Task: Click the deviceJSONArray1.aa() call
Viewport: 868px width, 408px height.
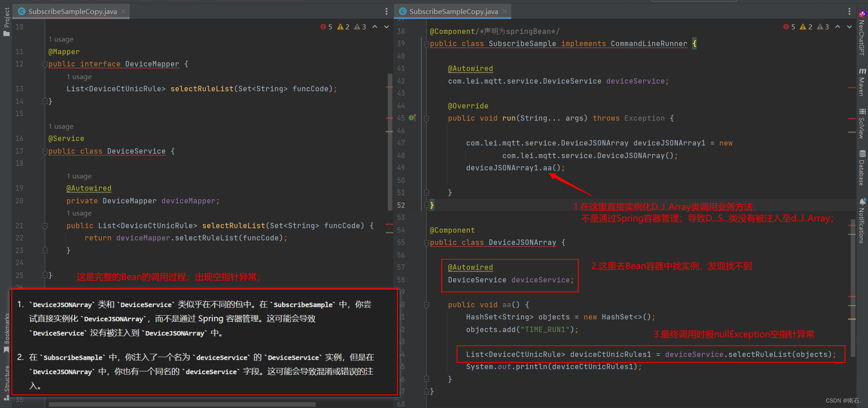Action: [x=515, y=168]
